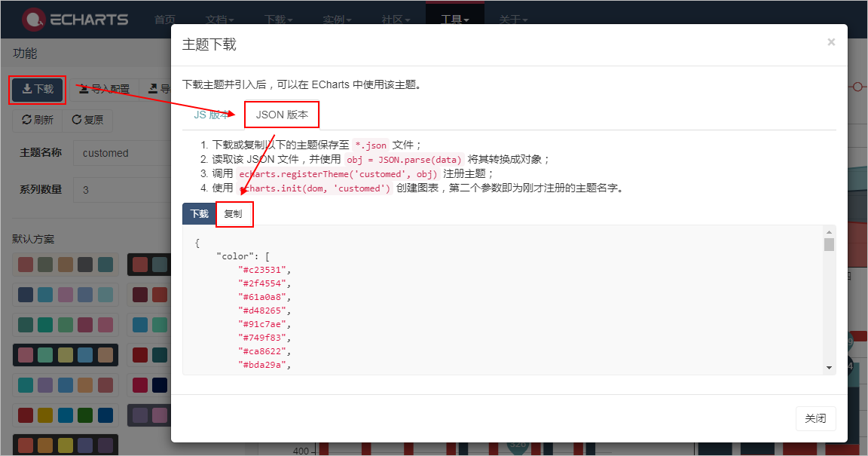Click the "color": [ line in the code
The width and height of the screenshot is (868, 456).
click(x=243, y=256)
